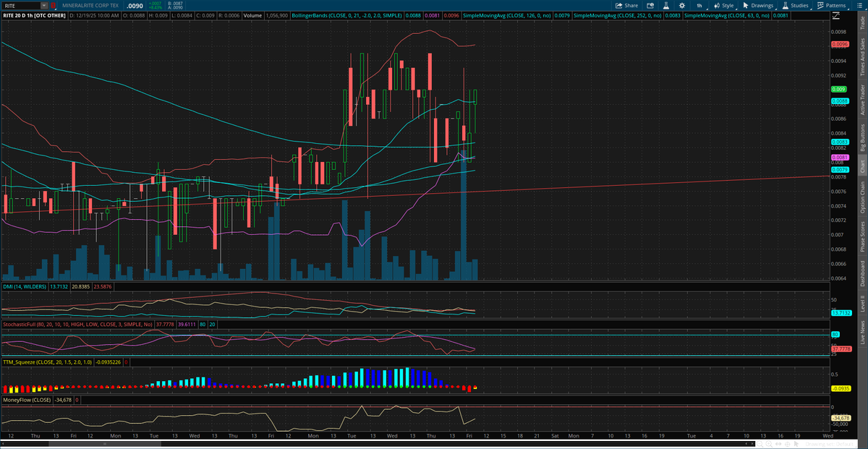Click the Volume label in chart header
This screenshot has width=868, height=449.
tap(253, 15)
